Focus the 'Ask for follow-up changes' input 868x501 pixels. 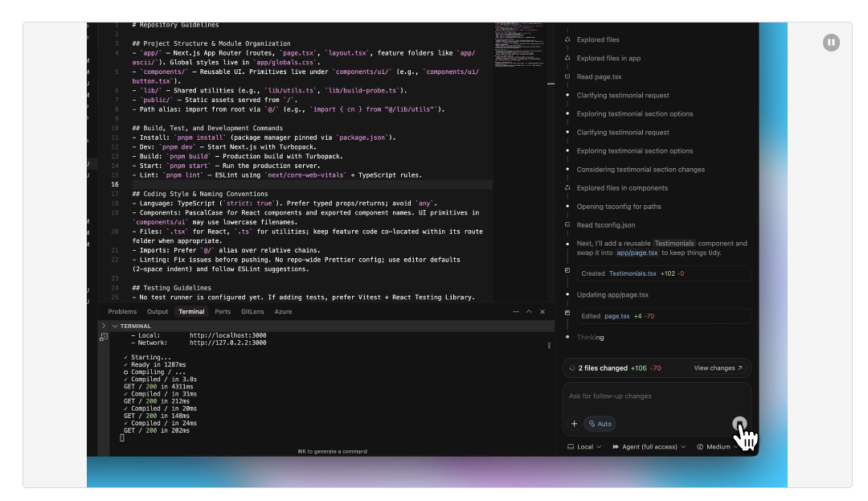pos(657,396)
